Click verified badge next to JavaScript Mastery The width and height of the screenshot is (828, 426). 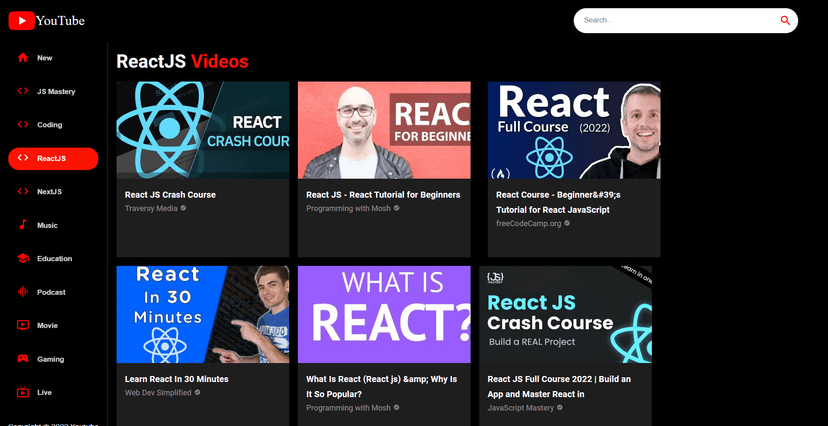(560, 408)
